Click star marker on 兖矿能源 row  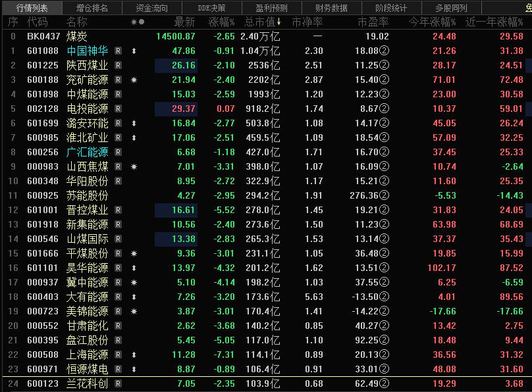pyautogui.click(x=134, y=80)
